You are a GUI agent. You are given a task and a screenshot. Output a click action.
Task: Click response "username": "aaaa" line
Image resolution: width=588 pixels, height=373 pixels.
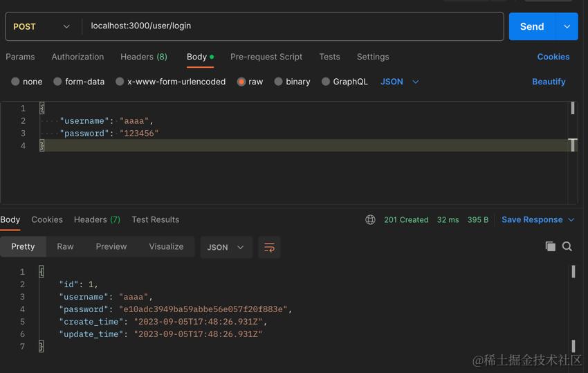click(106, 297)
